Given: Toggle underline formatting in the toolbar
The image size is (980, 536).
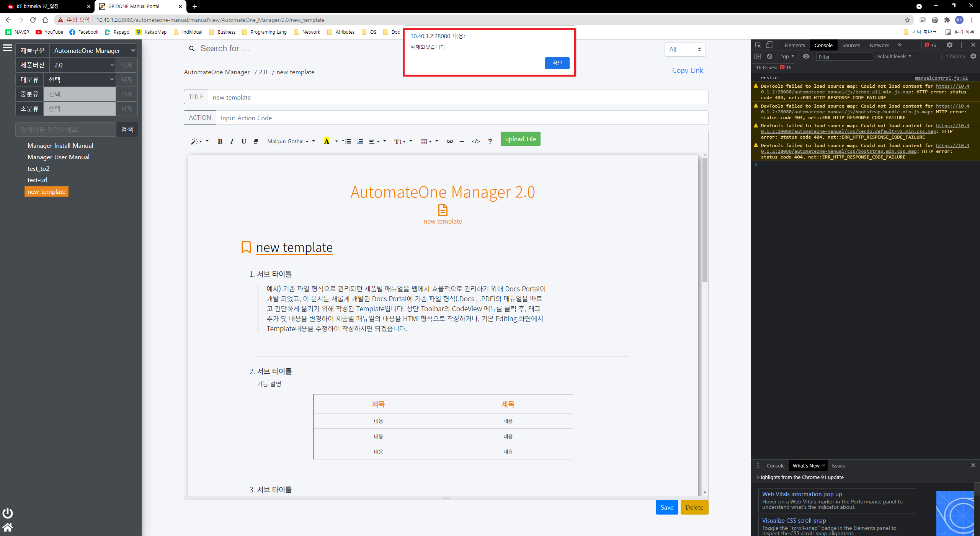Looking at the screenshot, I should pos(244,141).
